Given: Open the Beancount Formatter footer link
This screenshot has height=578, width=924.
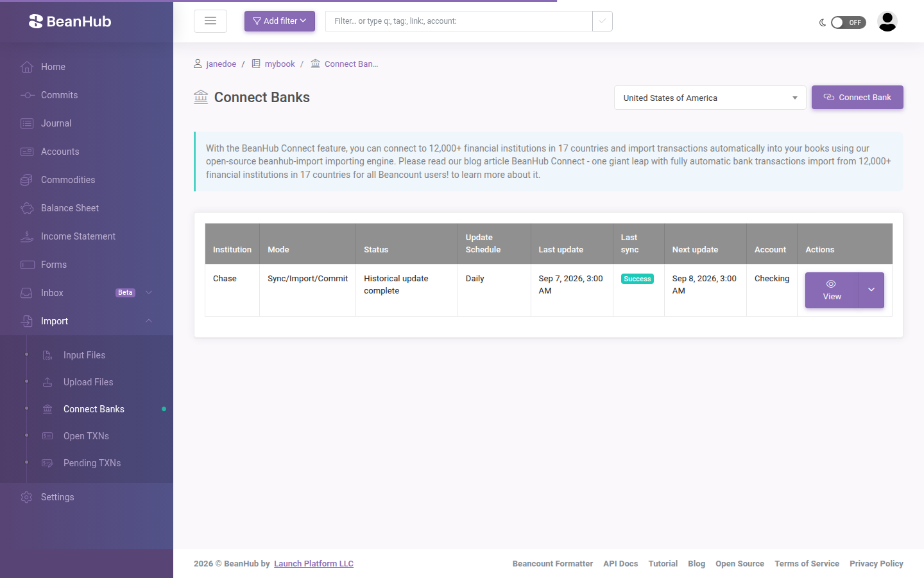Looking at the screenshot, I should click(x=552, y=564).
